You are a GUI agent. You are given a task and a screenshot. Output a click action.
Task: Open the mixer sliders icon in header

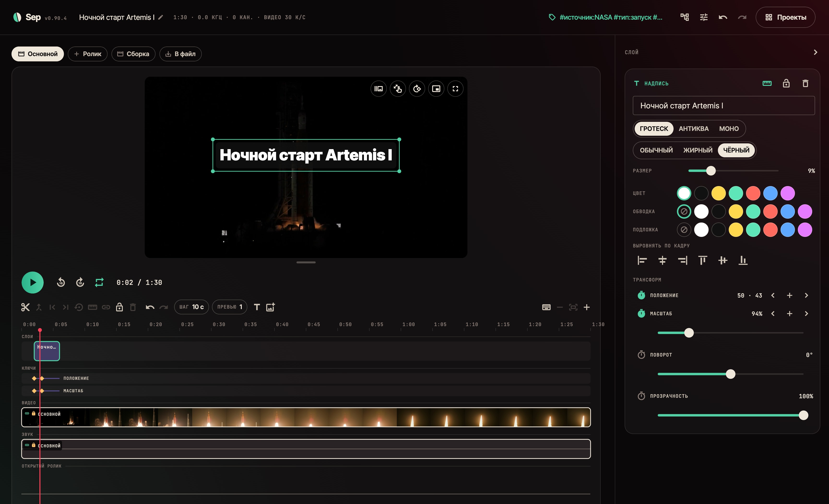pos(704,17)
